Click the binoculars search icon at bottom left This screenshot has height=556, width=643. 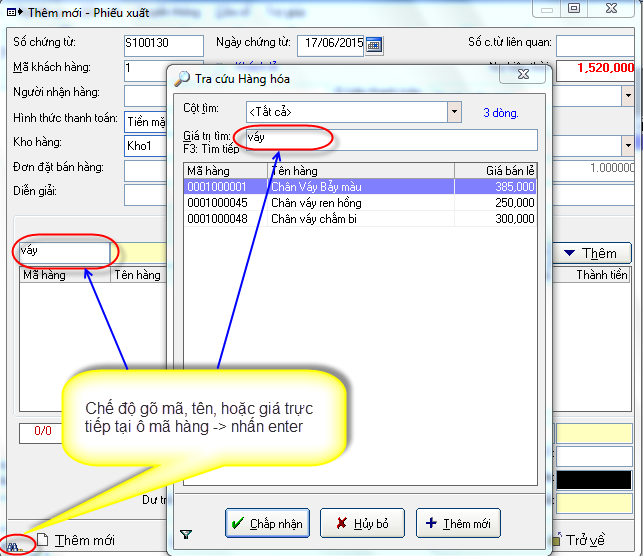(15, 543)
